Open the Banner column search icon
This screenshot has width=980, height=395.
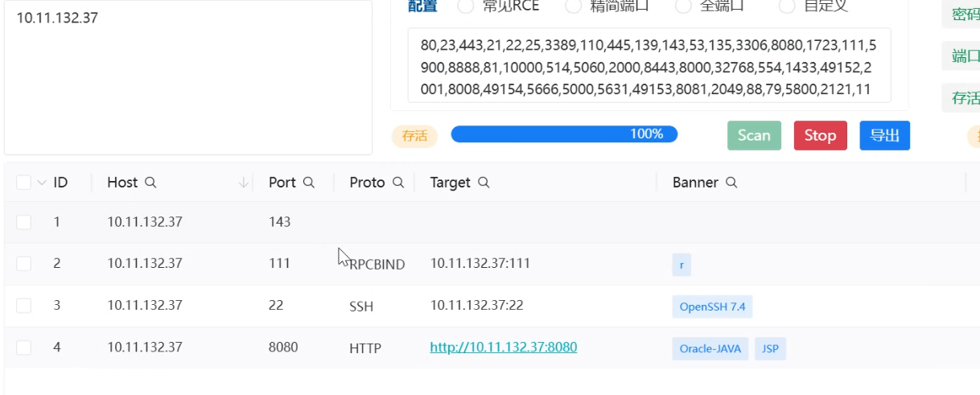(731, 183)
